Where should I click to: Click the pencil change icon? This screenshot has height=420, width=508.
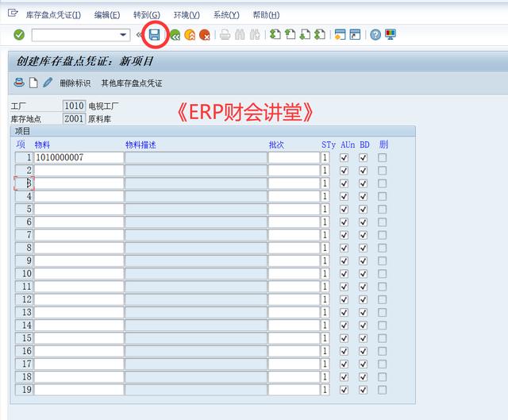tap(48, 83)
